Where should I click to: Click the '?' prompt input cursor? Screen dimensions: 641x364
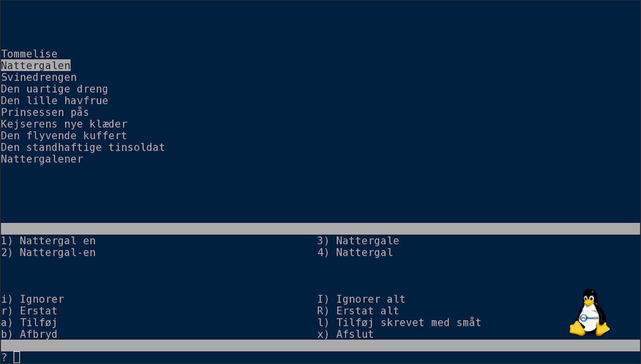click(17, 357)
